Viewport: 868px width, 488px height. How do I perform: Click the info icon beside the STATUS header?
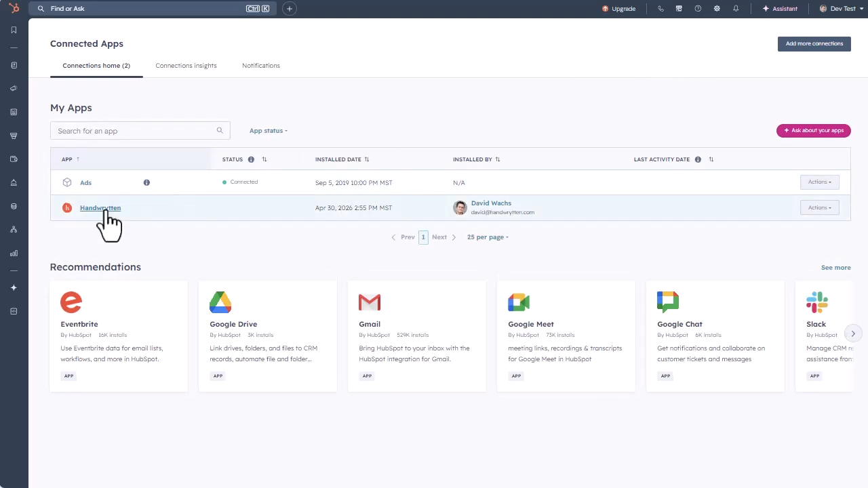[251, 159]
